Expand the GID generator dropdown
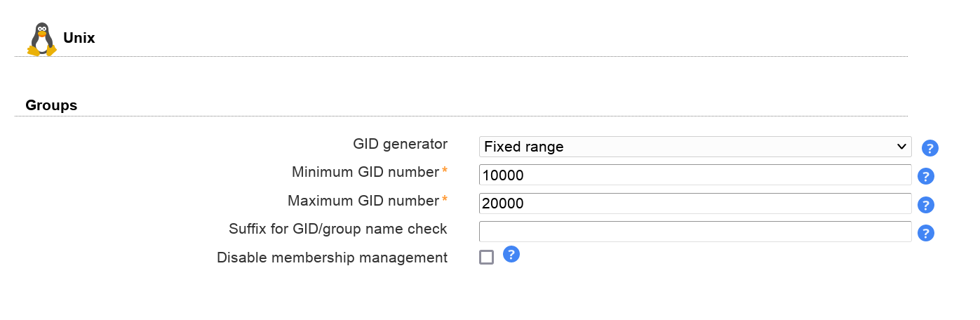The height and width of the screenshot is (320, 980). (694, 147)
